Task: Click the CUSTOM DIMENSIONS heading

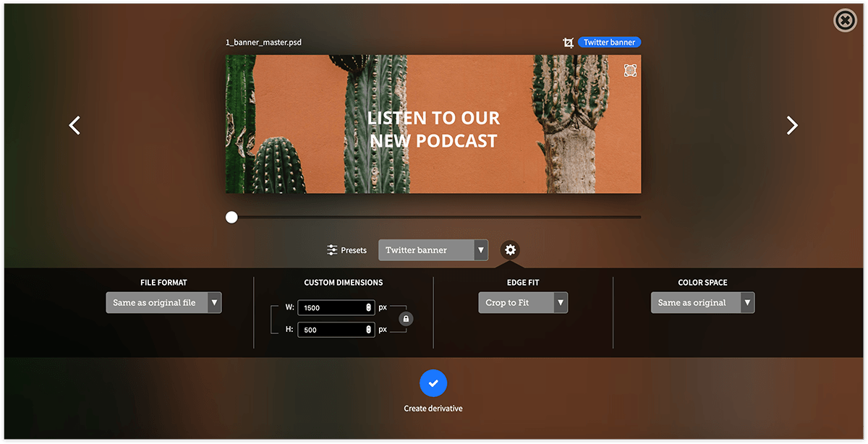Action: [344, 283]
